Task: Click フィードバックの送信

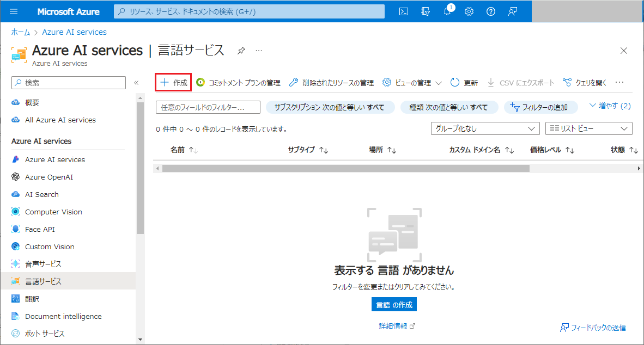Action: click(593, 328)
